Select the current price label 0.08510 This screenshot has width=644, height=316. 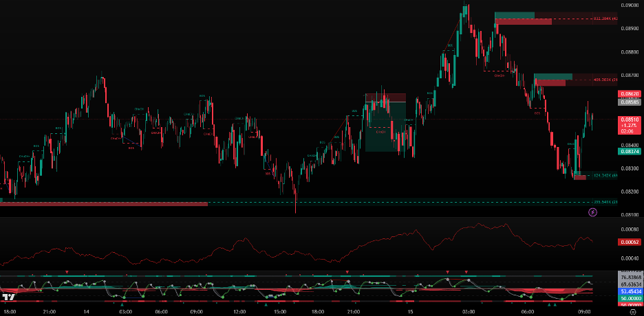[x=630, y=120]
